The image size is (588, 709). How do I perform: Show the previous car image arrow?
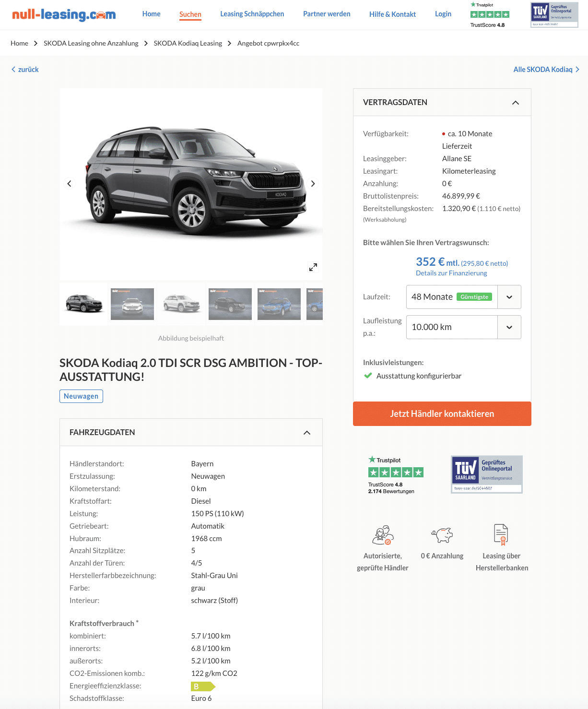pos(70,184)
